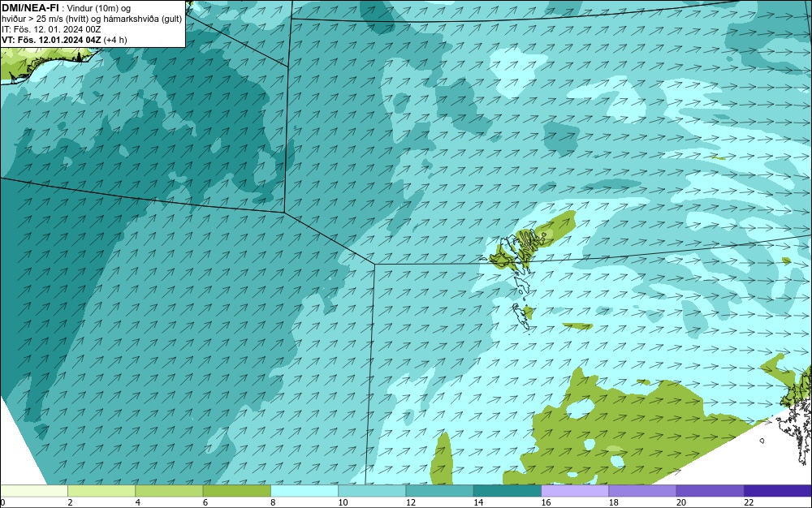Click the 10–12 m/s light teal legend swatch

click(x=372, y=490)
